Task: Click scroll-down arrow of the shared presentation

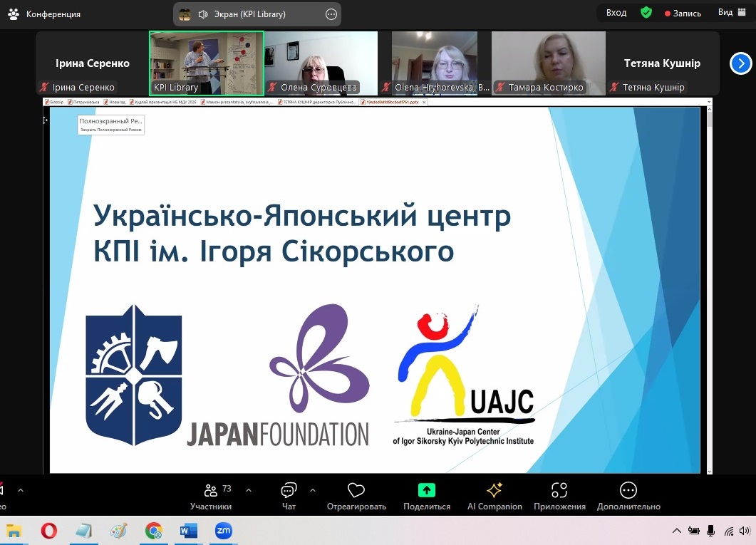Action: pyautogui.click(x=709, y=472)
